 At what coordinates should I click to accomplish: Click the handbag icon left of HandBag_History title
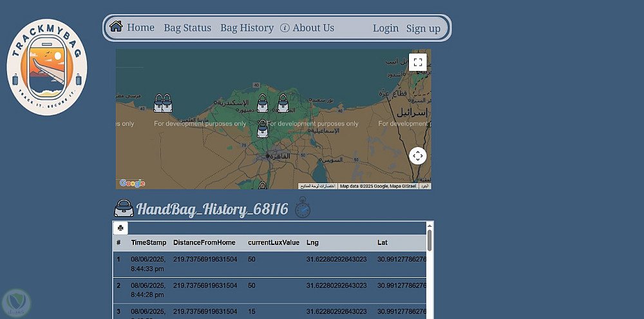click(x=124, y=208)
